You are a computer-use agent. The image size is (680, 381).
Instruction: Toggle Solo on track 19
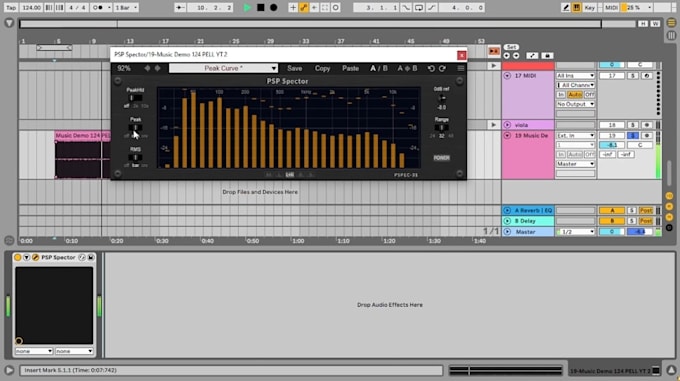coord(633,136)
